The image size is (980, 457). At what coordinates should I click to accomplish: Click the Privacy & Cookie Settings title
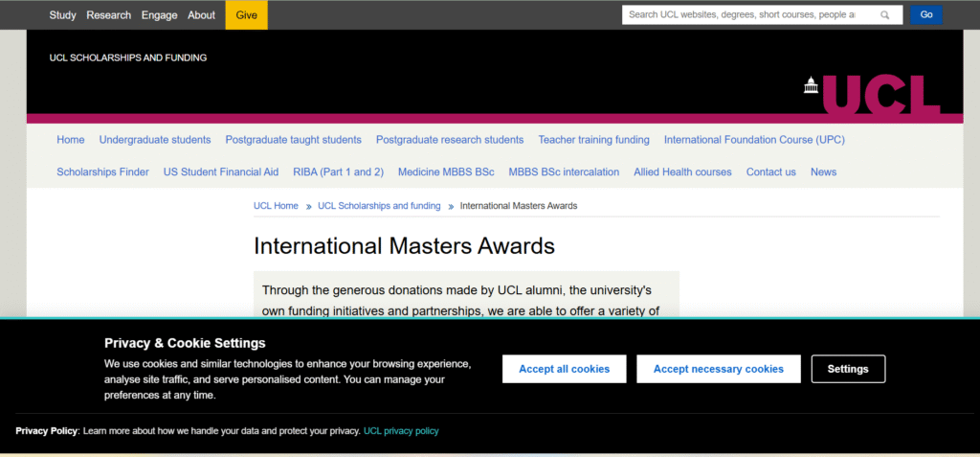point(185,343)
